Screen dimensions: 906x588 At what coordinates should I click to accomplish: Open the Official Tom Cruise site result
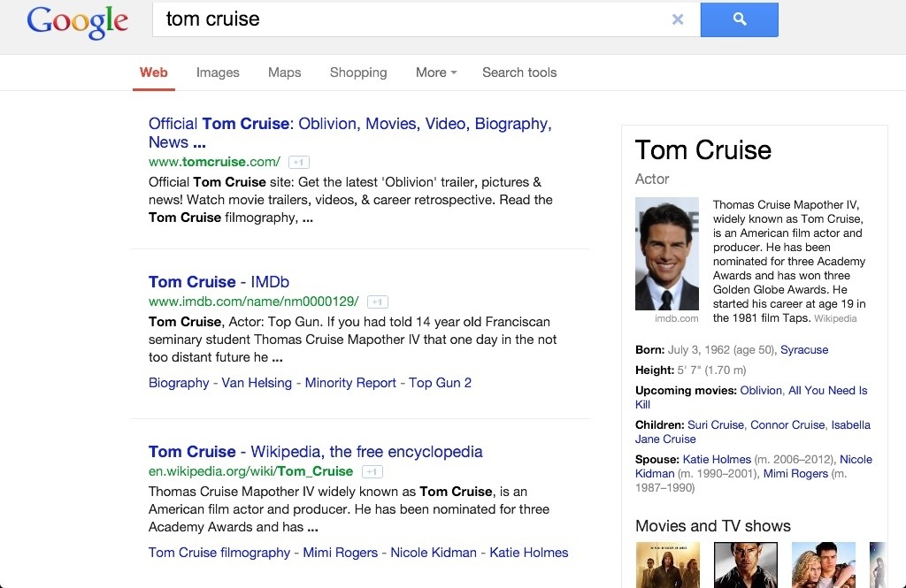(350, 133)
